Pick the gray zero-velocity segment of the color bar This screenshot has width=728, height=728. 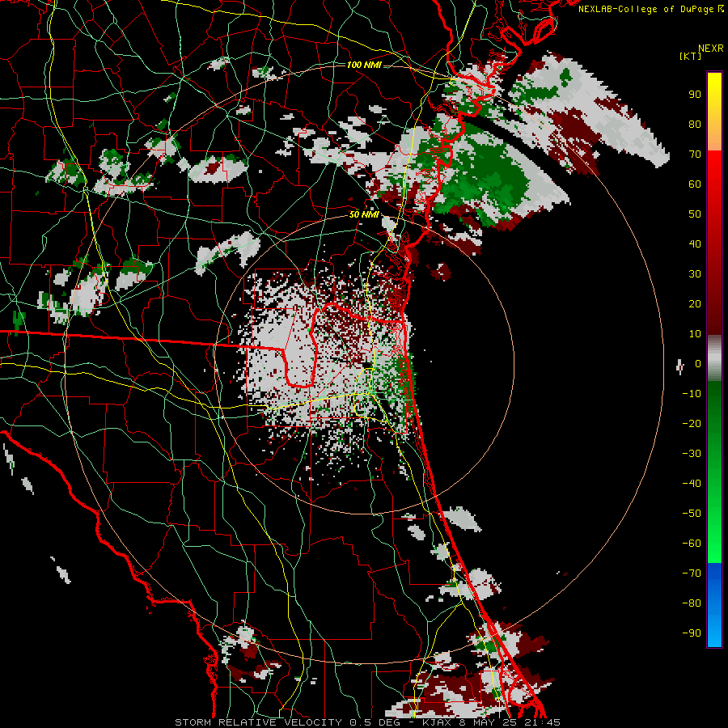(x=714, y=358)
